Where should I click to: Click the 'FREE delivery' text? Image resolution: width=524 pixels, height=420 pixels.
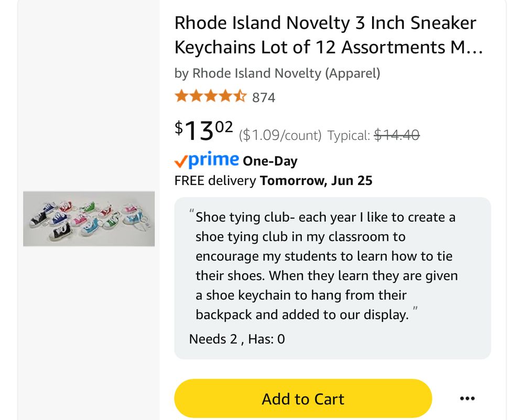(215, 181)
